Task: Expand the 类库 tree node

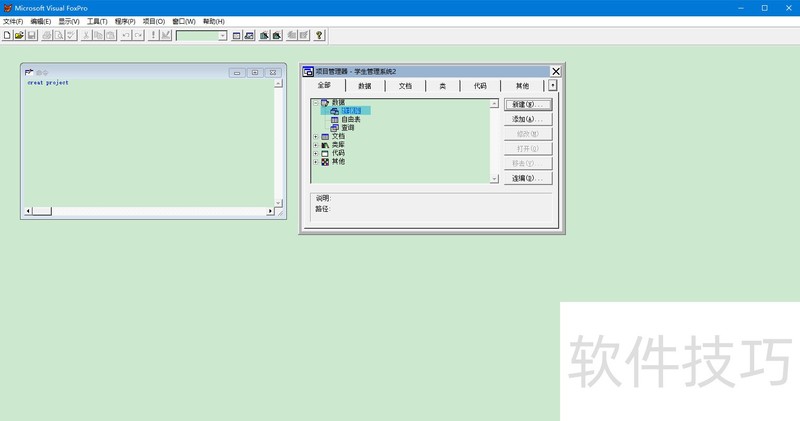Action: [316, 145]
